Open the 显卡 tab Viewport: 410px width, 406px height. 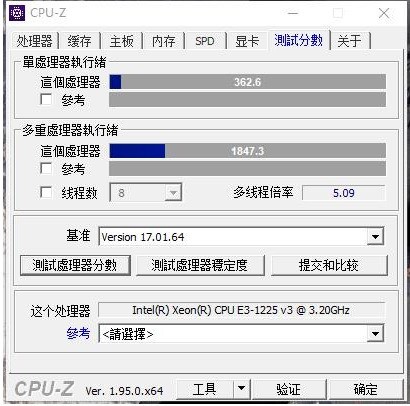[247, 41]
